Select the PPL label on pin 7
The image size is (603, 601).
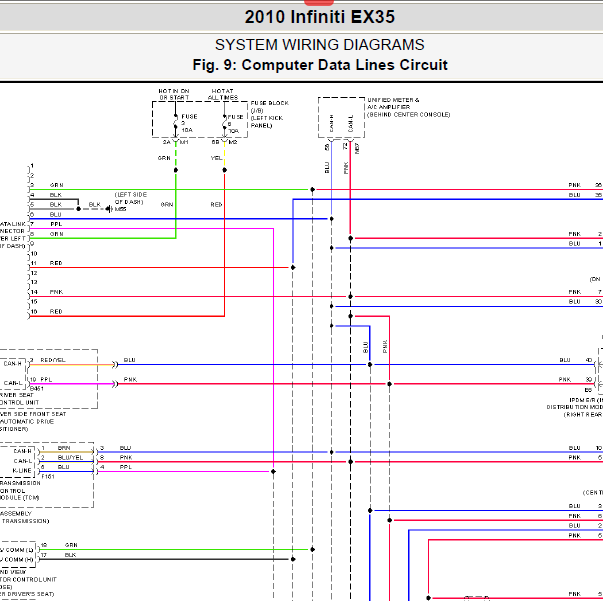tap(56, 224)
